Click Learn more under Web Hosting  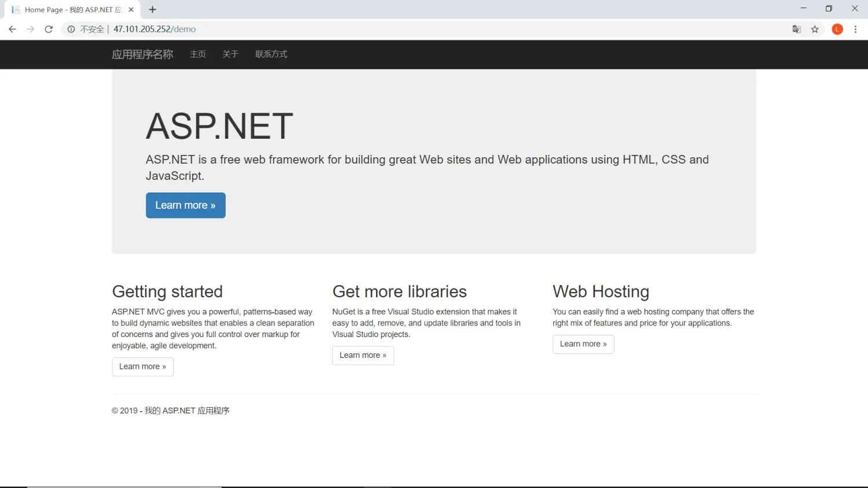click(583, 344)
